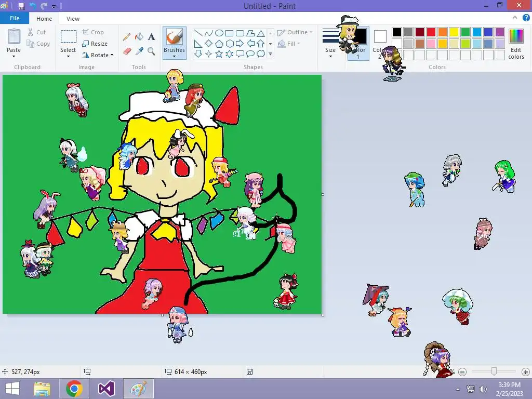Select the Magnifier tool
This screenshot has width=532, height=399.
(x=151, y=51)
